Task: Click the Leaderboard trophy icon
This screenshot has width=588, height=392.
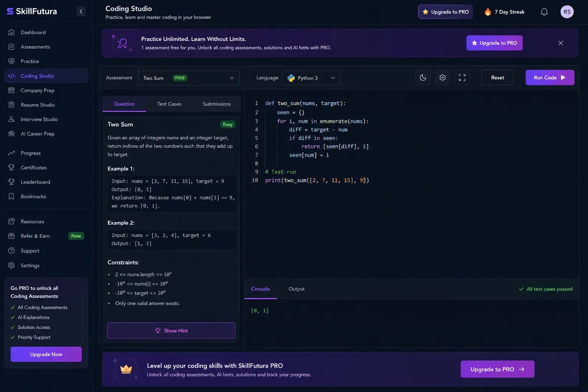Action: pos(11,182)
